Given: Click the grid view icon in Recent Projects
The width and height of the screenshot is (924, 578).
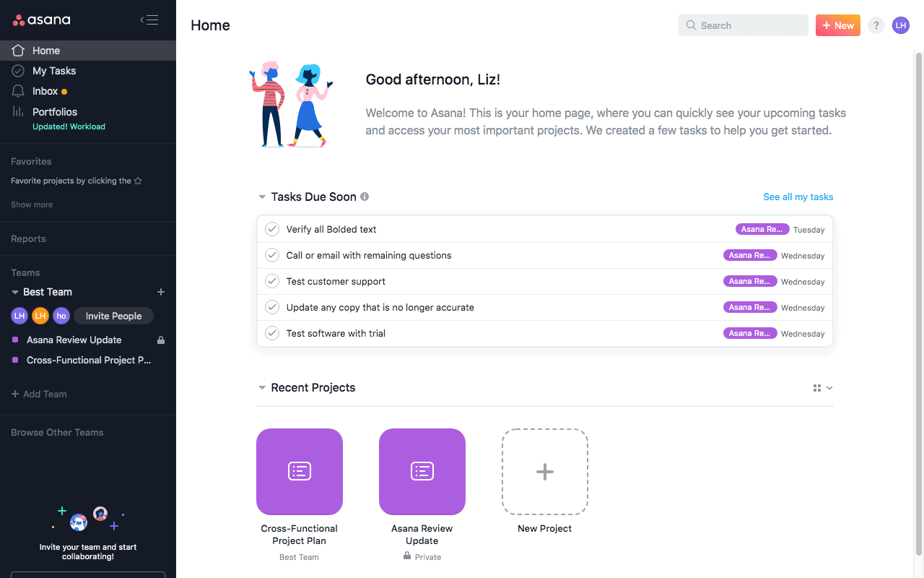Looking at the screenshot, I should (817, 388).
